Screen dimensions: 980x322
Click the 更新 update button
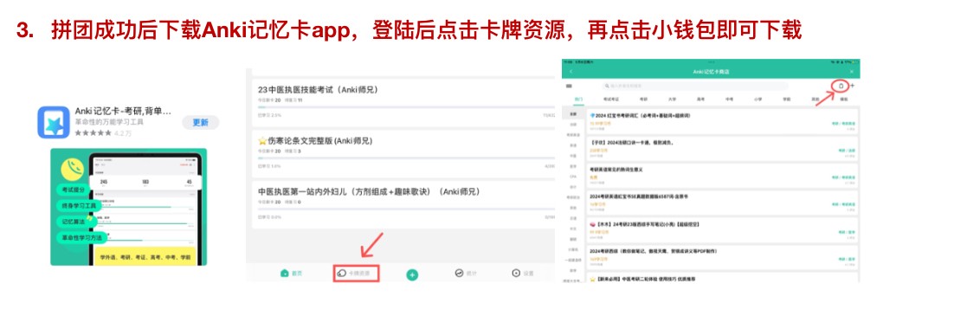pos(201,123)
